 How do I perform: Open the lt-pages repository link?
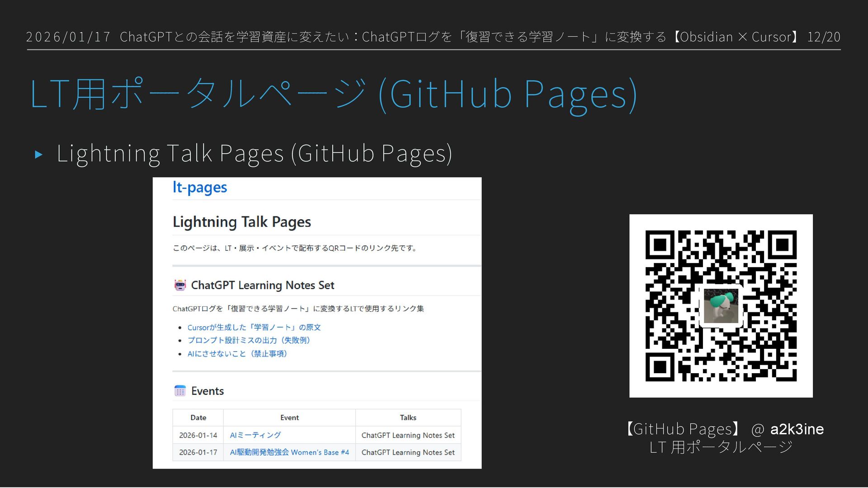pyautogui.click(x=199, y=187)
